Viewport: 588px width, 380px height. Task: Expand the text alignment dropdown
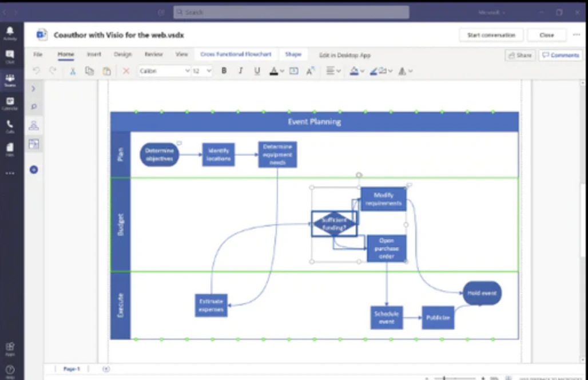coord(333,70)
